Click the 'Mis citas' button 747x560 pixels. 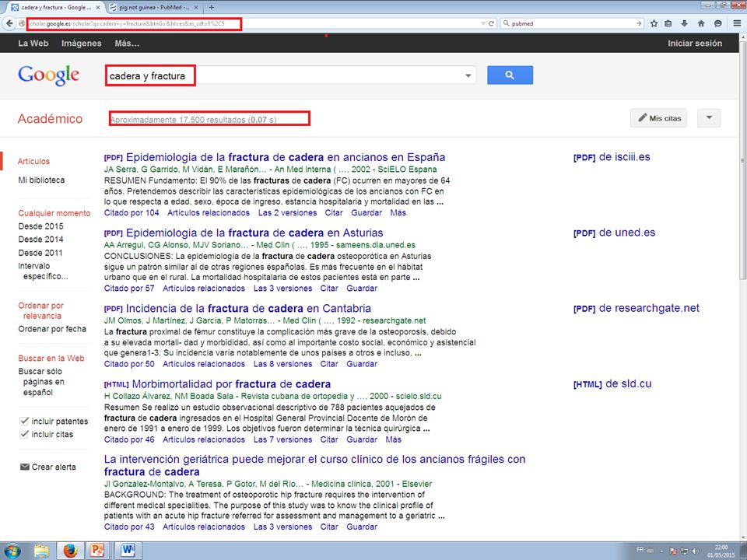click(x=658, y=118)
